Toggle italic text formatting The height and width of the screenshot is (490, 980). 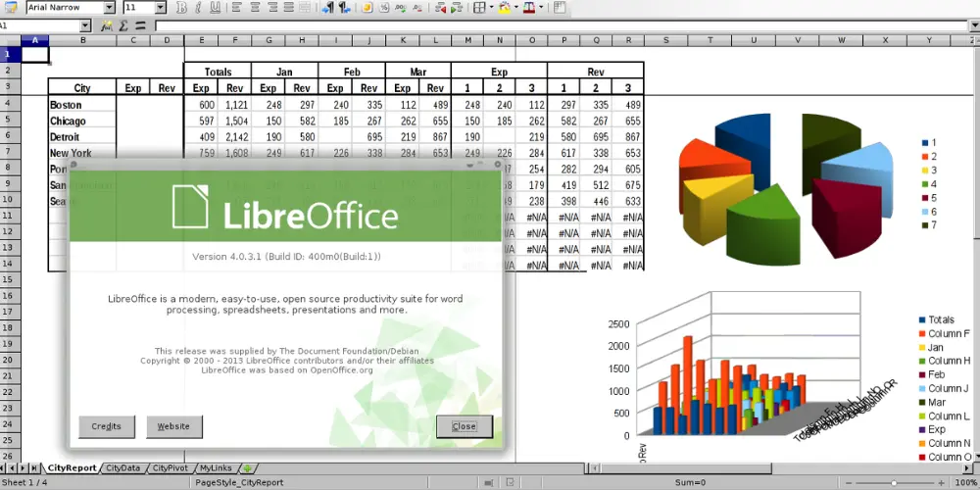point(201,8)
